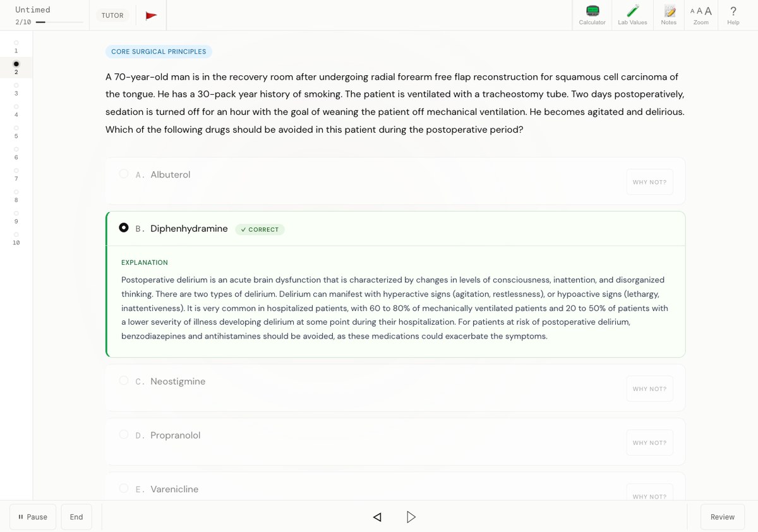Screen dimensions: 758x532
Task: Open the Help question mark
Action: 733,15
